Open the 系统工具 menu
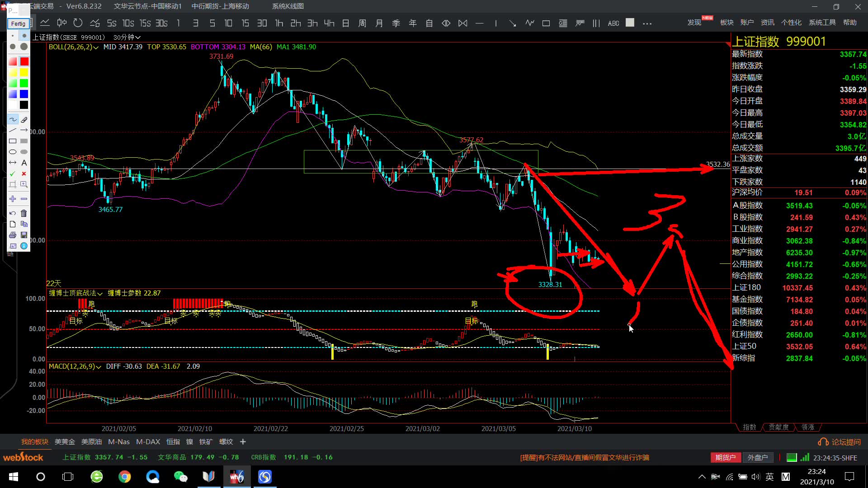The height and width of the screenshot is (488, 868). coord(822,22)
